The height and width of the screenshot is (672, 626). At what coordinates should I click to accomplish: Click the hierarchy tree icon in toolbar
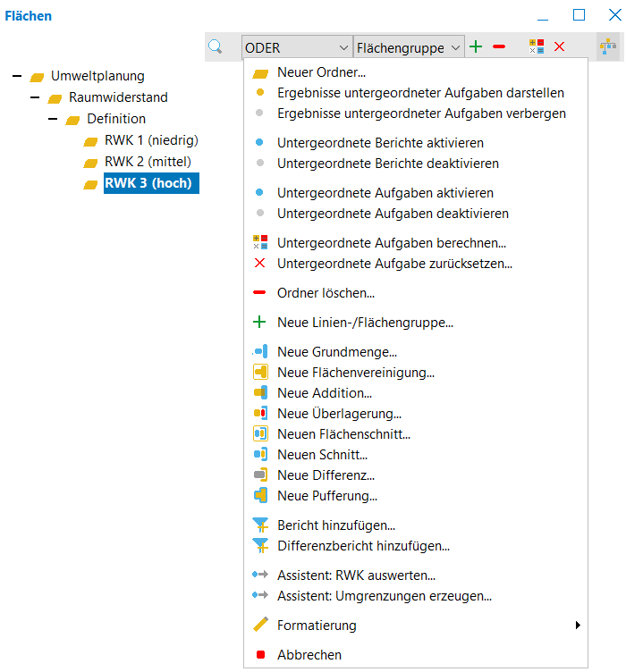pos(608,47)
